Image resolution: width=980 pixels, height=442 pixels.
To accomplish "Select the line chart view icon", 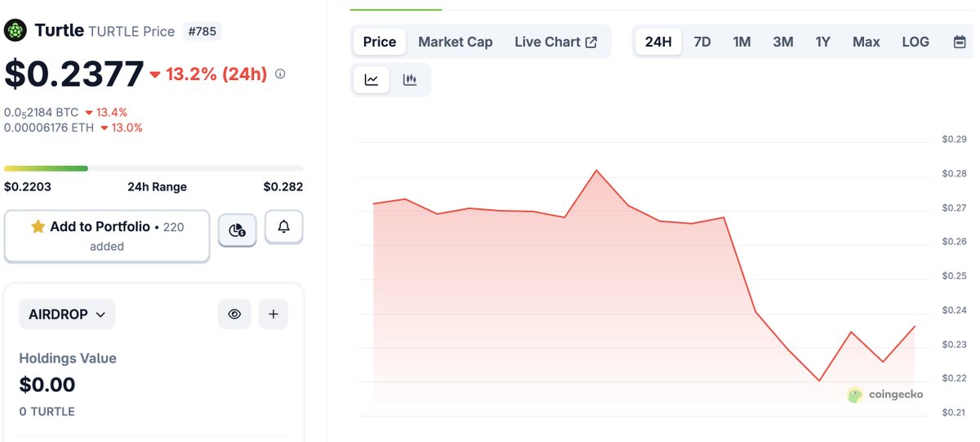I will tap(372, 79).
